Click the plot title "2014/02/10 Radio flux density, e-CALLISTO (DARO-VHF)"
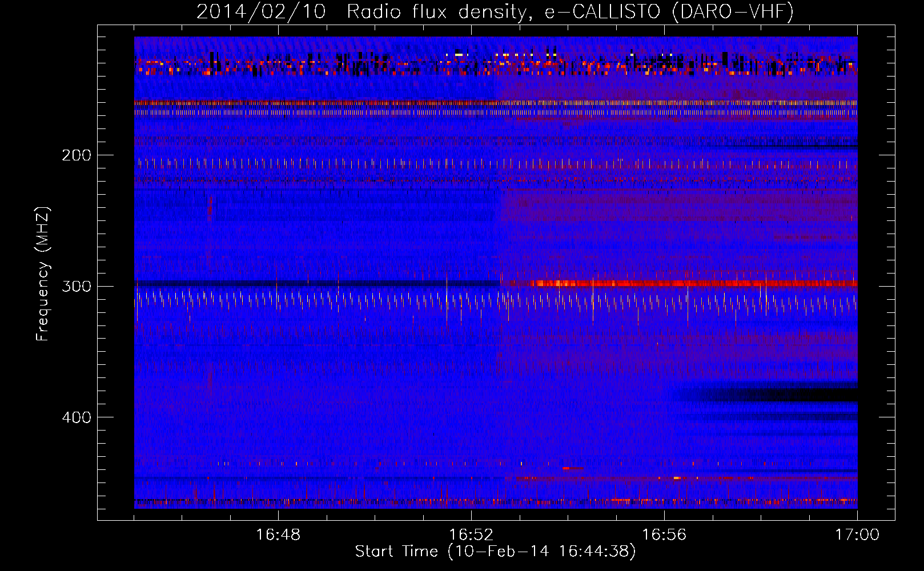 (x=495, y=11)
